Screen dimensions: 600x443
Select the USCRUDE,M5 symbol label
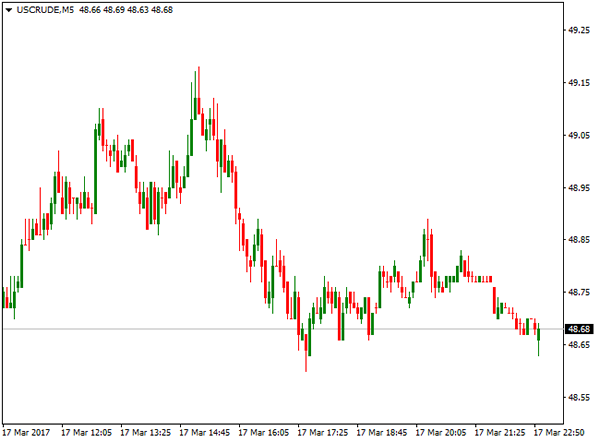[x=45, y=10]
